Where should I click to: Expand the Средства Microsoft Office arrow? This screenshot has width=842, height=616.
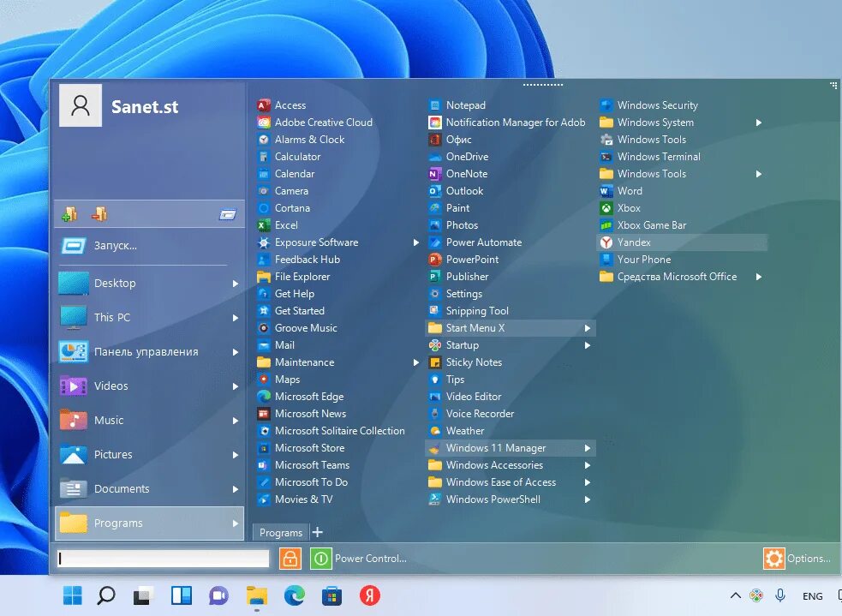click(x=758, y=277)
